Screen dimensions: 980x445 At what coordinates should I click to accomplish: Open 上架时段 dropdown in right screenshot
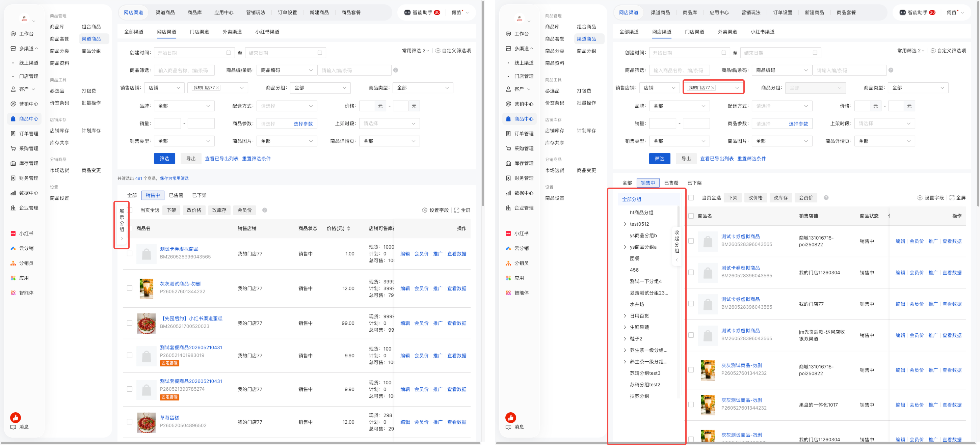pos(884,123)
